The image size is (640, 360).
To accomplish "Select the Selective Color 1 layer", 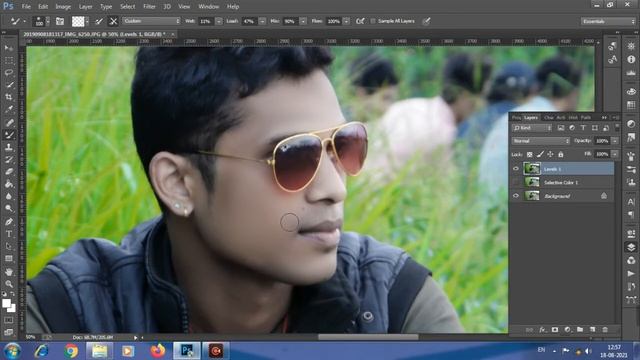I will [x=562, y=182].
